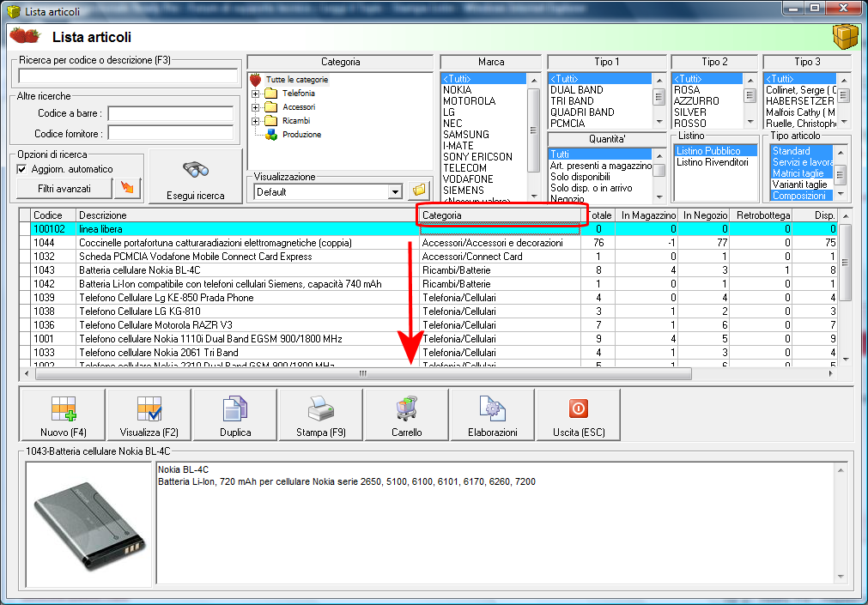Screen dimensions: 868x605
Task: Select Art. presenti a magazzino option
Action: [x=600, y=166]
